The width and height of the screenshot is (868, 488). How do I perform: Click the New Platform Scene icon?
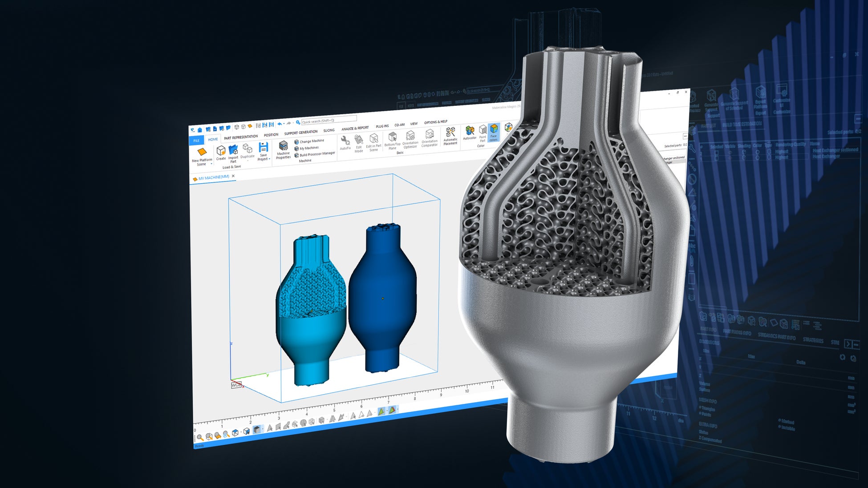pyautogui.click(x=202, y=152)
